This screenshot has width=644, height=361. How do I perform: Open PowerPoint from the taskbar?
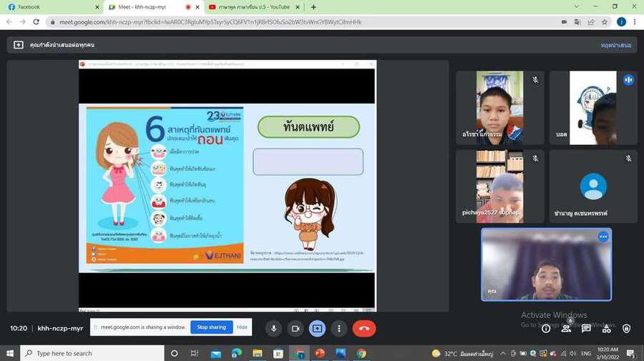[x=320, y=353]
